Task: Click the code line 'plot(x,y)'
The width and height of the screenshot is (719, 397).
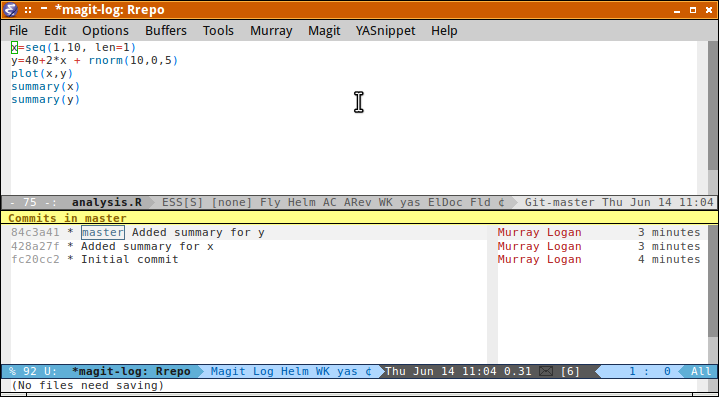Action: tap(42, 73)
